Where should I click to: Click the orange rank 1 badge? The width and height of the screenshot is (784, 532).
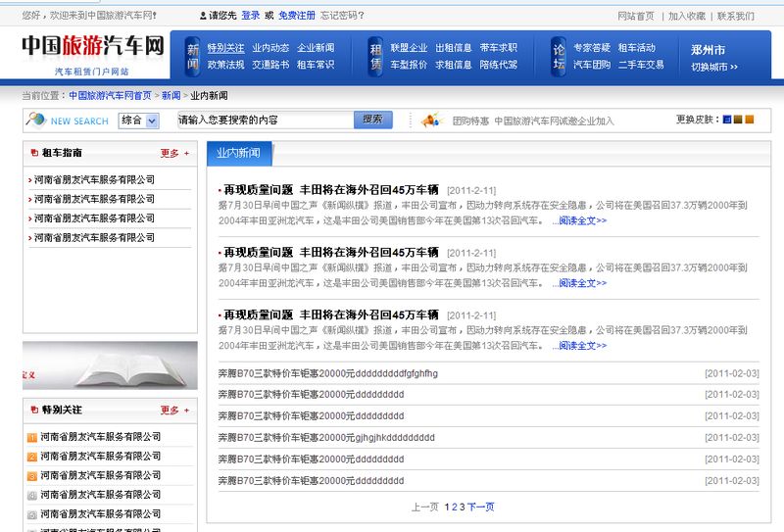coord(32,438)
